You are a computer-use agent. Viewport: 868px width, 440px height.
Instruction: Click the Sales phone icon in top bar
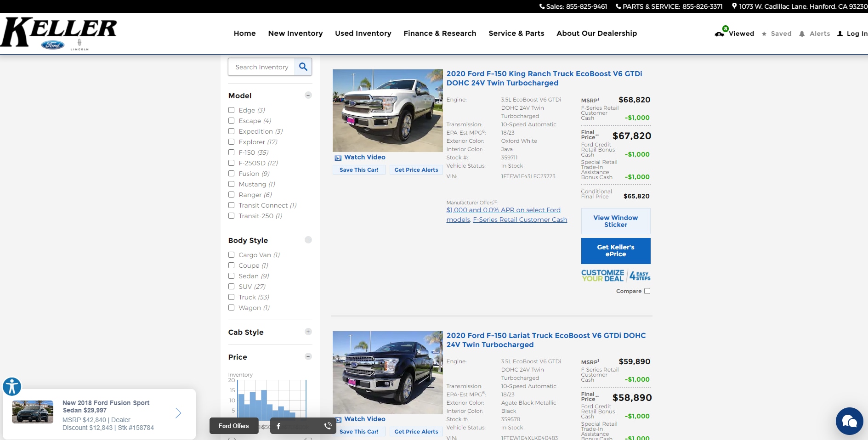point(542,6)
